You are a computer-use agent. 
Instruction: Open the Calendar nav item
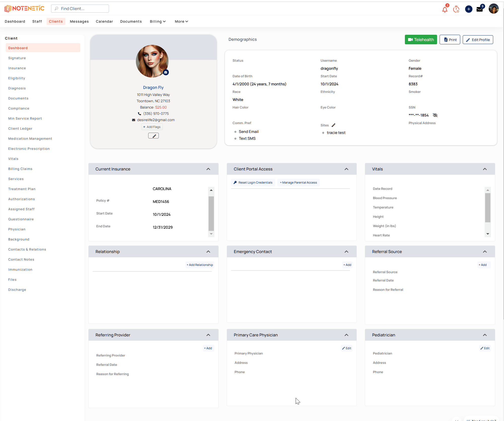(x=104, y=21)
